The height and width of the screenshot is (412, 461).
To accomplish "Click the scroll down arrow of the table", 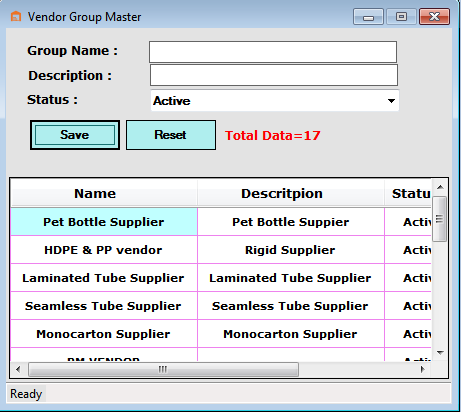I will coord(440,353).
